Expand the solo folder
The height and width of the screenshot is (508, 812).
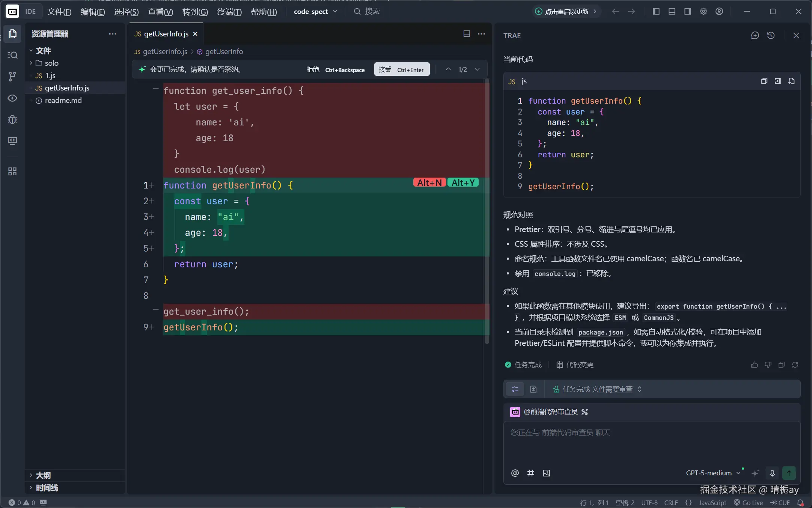click(51, 63)
